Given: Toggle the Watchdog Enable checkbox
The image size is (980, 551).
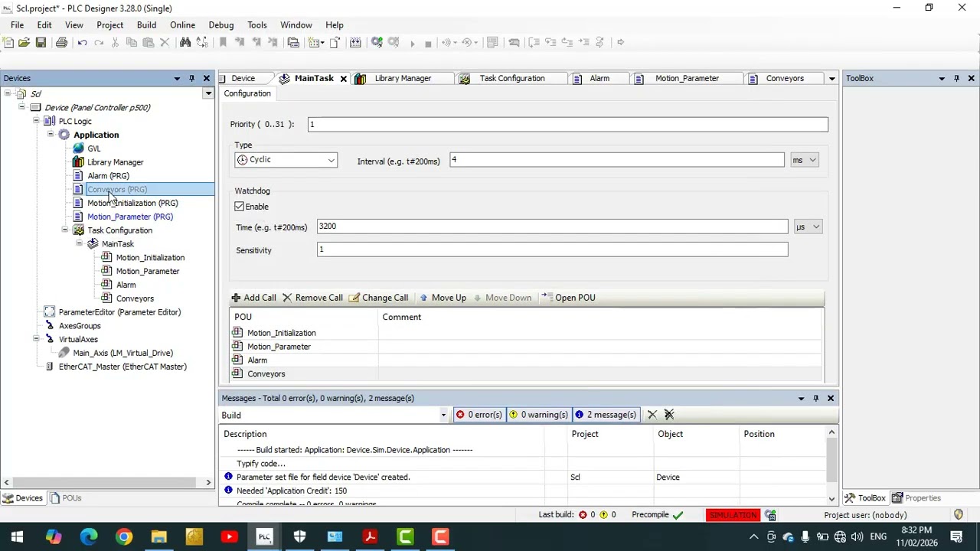Looking at the screenshot, I should coord(240,207).
